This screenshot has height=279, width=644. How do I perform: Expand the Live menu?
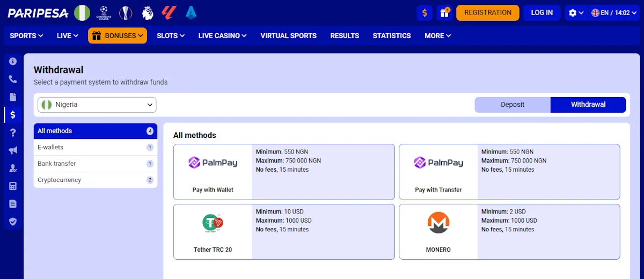click(x=68, y=36)
